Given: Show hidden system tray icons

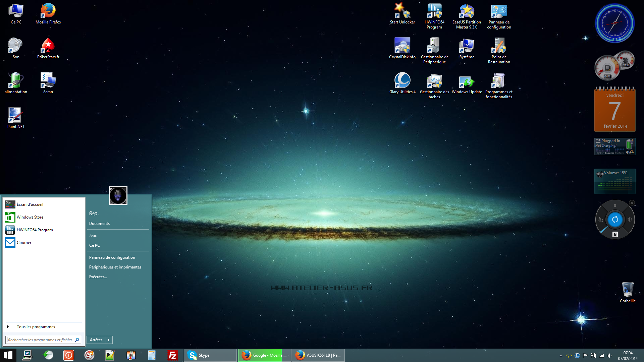Looking at the screenshot, I should click(561, 356).
